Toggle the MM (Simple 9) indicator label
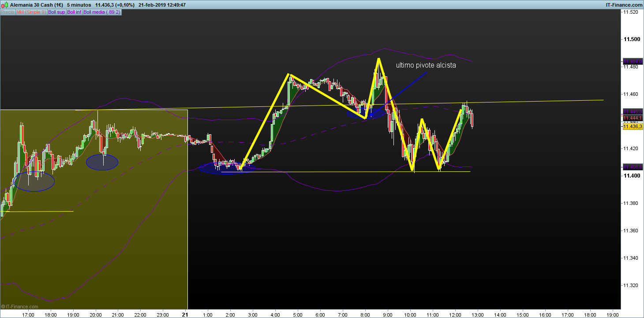The image size is (644, 318). tap(31, 12)
